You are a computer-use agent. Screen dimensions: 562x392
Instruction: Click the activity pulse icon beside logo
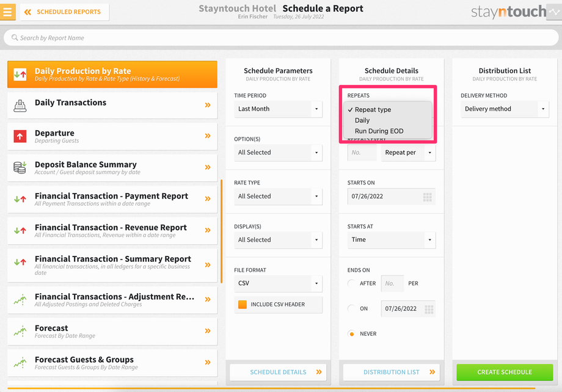point(554,12)
